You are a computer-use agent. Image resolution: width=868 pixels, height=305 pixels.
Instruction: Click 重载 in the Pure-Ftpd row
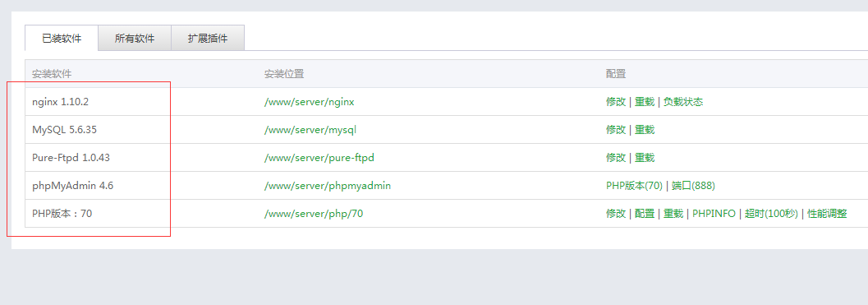(x=645, y=158)
